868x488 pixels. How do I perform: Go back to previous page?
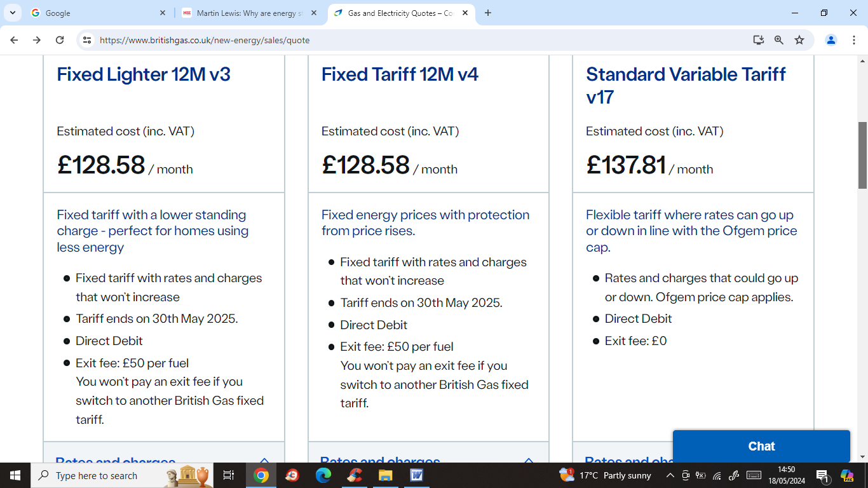14,40
